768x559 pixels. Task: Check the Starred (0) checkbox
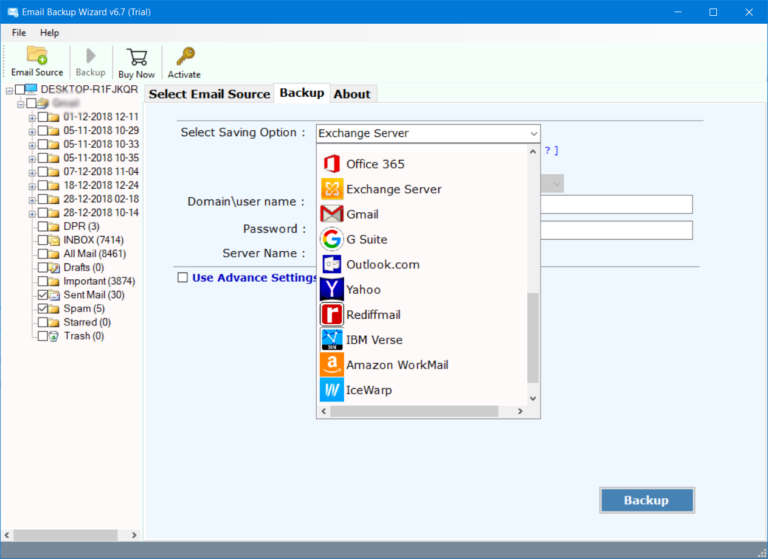tap(43, 322)
